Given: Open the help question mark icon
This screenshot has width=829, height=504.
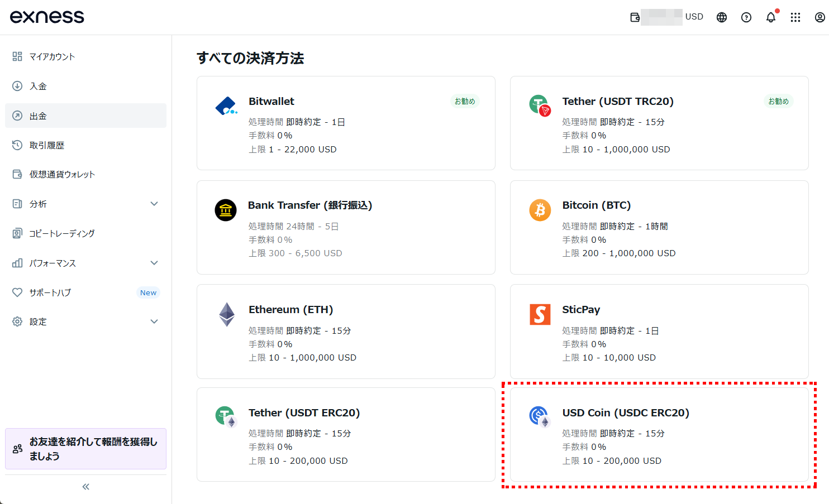Looking at the screenshot, I should click(x=746, y=17).
